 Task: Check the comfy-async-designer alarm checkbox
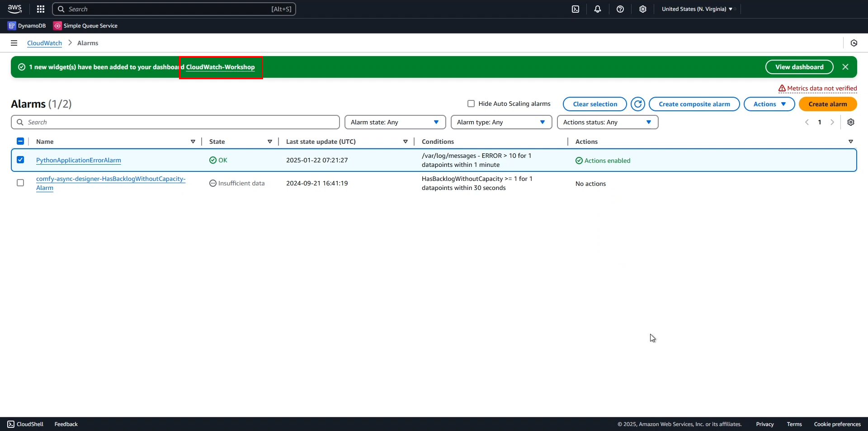pos(20,183)
